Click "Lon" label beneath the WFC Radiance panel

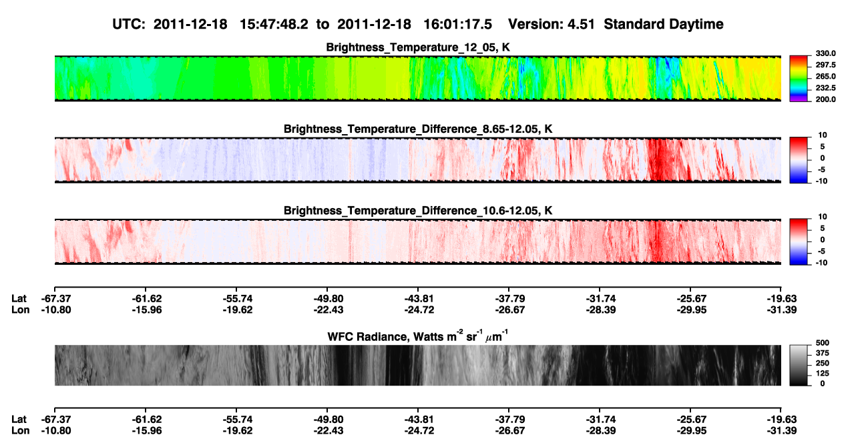[20, 430]
